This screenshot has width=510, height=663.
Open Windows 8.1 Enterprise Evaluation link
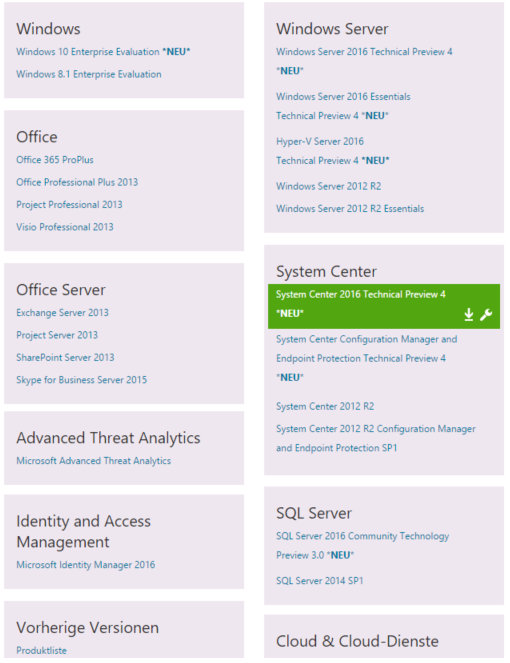pos(89,74)
